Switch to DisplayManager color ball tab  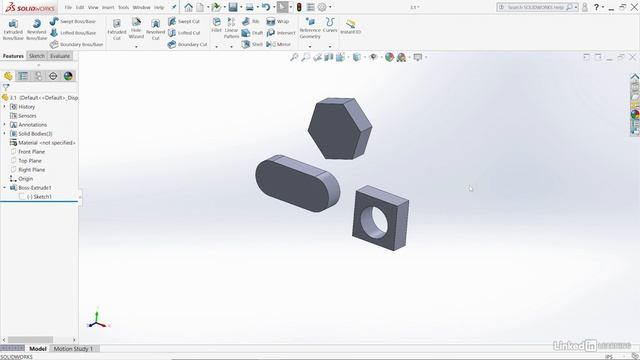click(x=68, y=76)
